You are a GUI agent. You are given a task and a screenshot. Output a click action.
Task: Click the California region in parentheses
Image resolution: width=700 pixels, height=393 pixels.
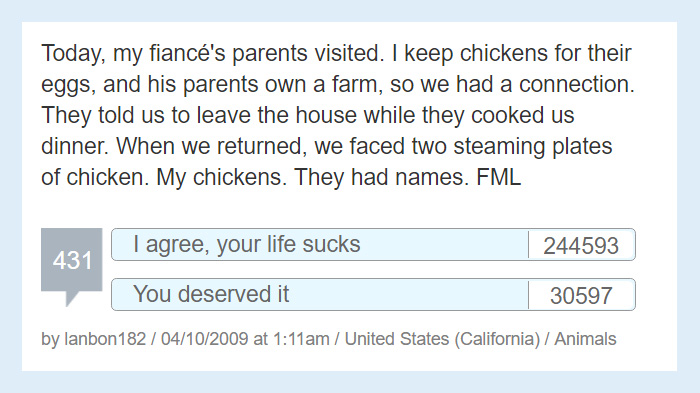tap(497, 339)
